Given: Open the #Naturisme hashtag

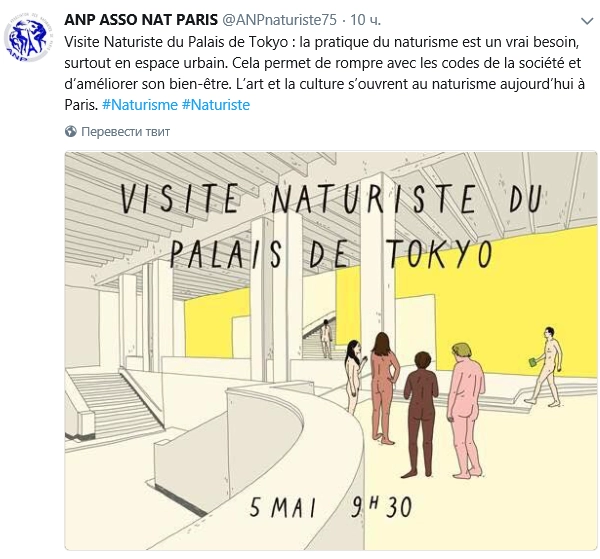Looking at the screenshot, I should 138,104.
